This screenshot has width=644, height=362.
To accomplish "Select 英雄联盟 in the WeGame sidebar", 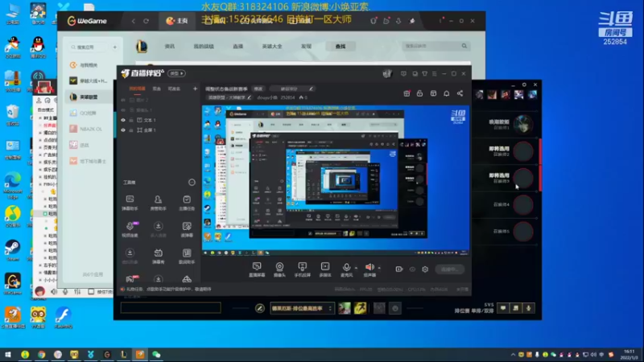I will (89, 97).
